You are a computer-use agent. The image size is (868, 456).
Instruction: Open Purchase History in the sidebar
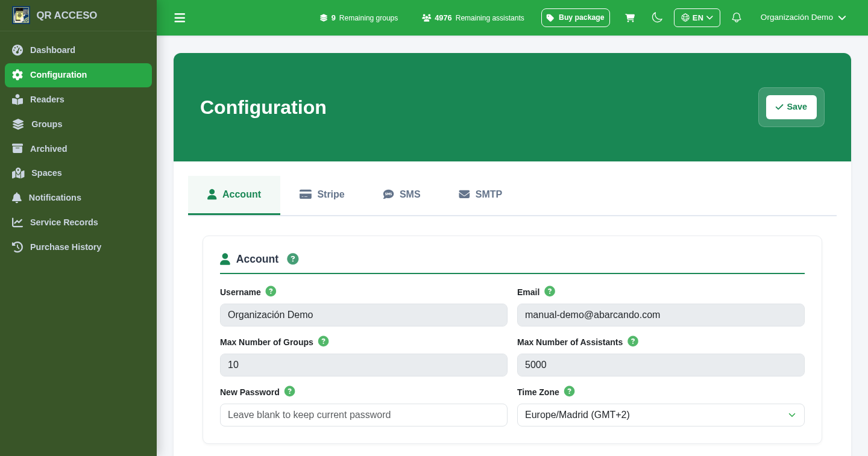tap(78, 247)
